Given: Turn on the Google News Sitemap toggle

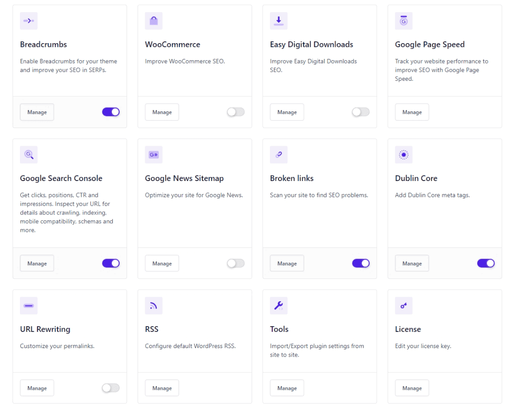Looking at the screenshot, I should tap(236, 264).
